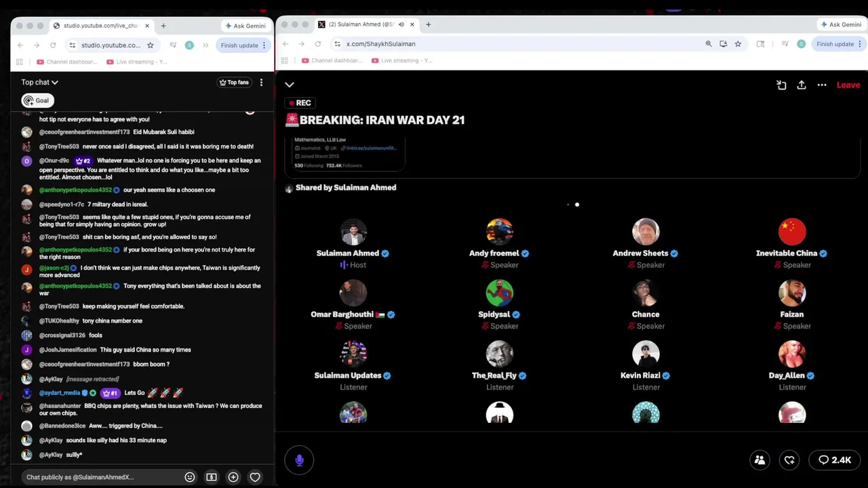Click Ask Gemini in the X window
The width and height of the screenshot is (868, 488).
(841, 24)
